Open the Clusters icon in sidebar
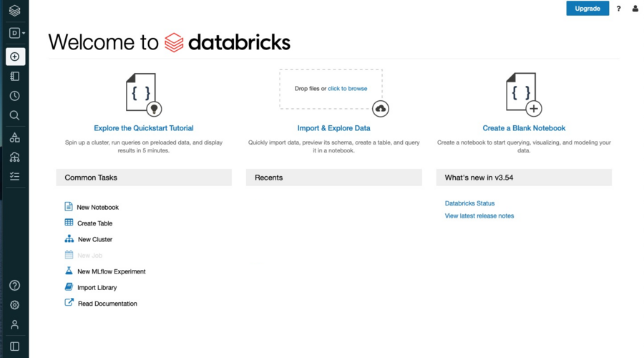This screenshot has height=358, width=644. point(15,157)
